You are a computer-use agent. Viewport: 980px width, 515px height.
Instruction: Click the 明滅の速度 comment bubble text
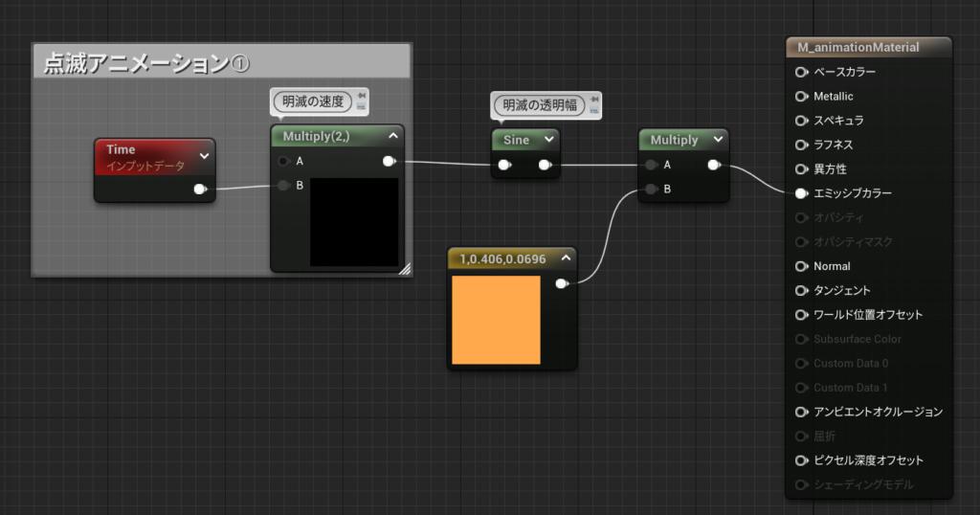(312, 101)
